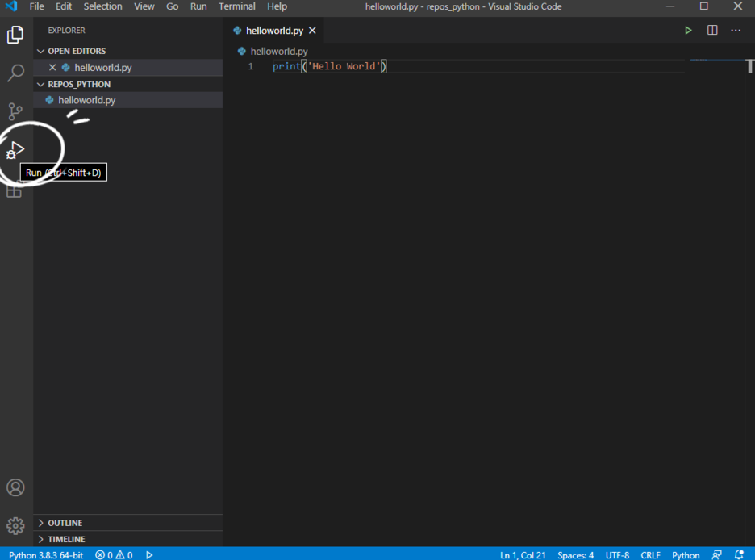
Task: Open the editor More Actions ellipsis
Action: tap(736, 31)
